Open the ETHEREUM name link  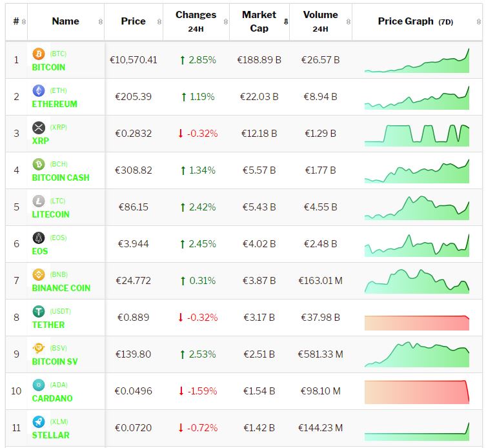click(x=54, y=104)
